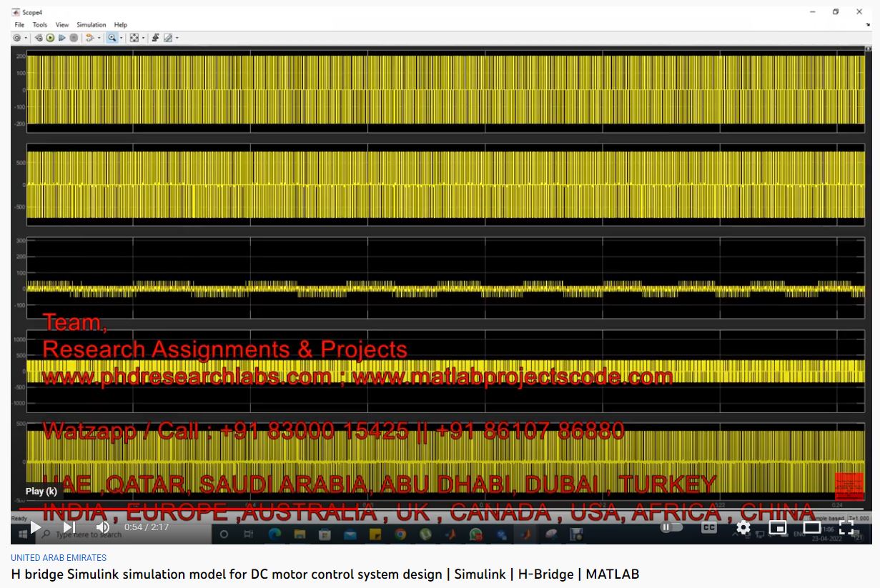Click the Step Forward toolbar icon
The height and width of the screenshot is (588, 880).
pos(62,38)
